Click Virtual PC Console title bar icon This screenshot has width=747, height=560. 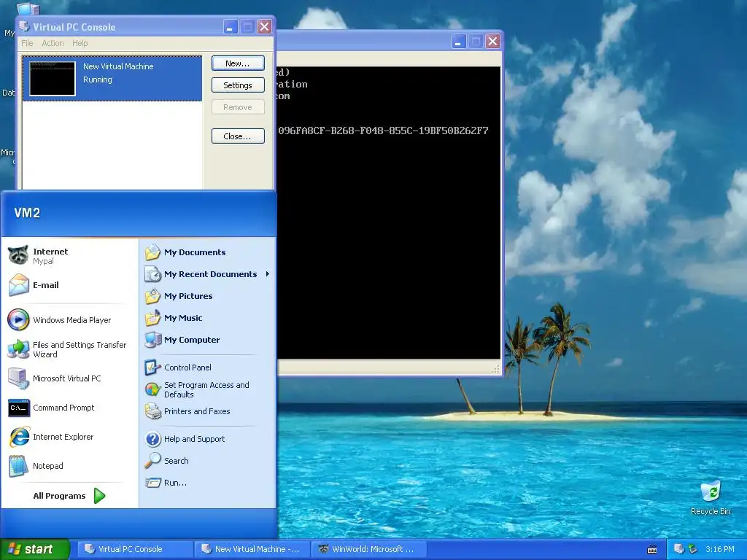(24, 27)
